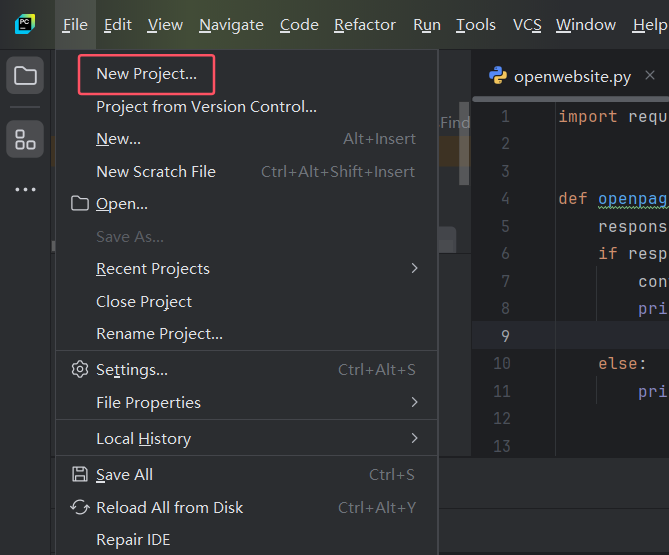Open the Edit menu
The width and height of the screenshot is (669, 555).
pos(117,25)
